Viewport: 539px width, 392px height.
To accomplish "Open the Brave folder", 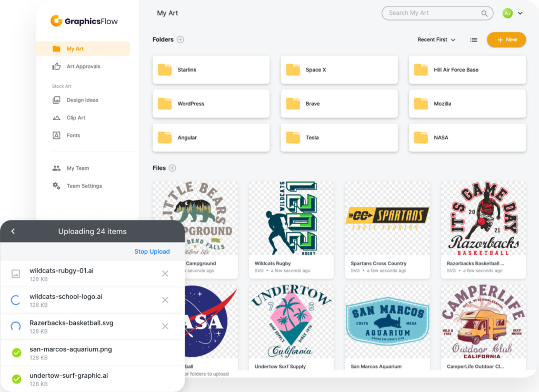I will pos(340,104).
